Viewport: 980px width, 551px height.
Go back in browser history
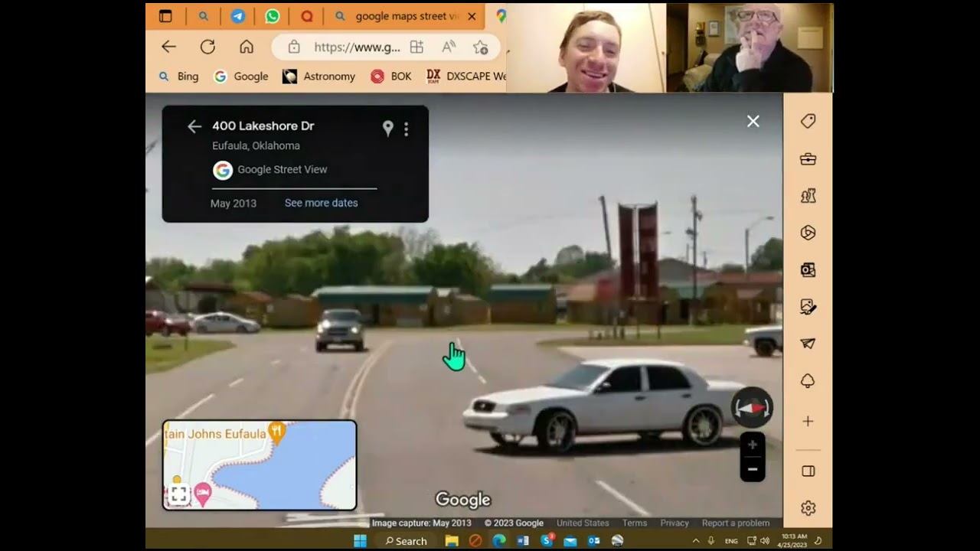click(168, 47)
